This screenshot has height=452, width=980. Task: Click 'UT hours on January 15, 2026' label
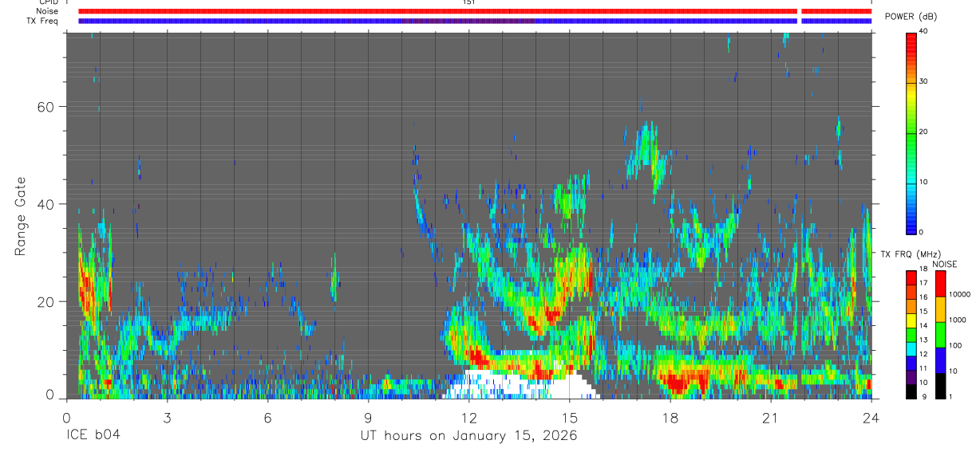468,437
